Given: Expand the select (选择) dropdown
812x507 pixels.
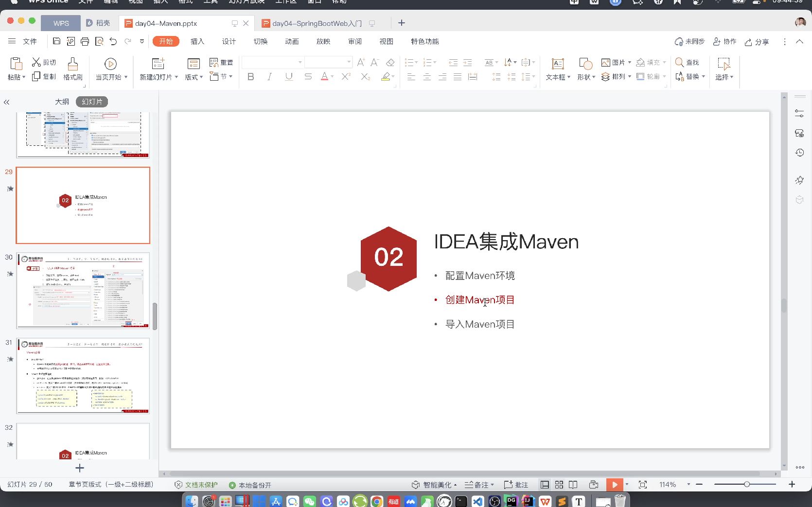Looking at the screenshot, I should (x=731, y=77).
